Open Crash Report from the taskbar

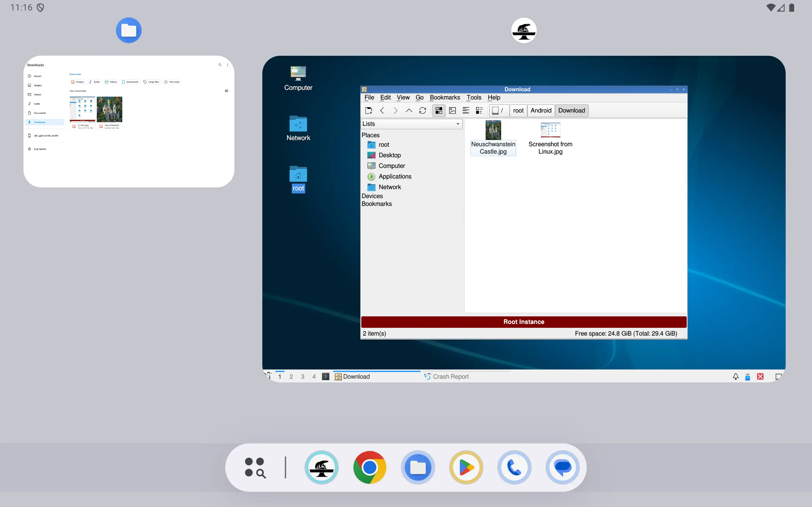click(447, 376)
